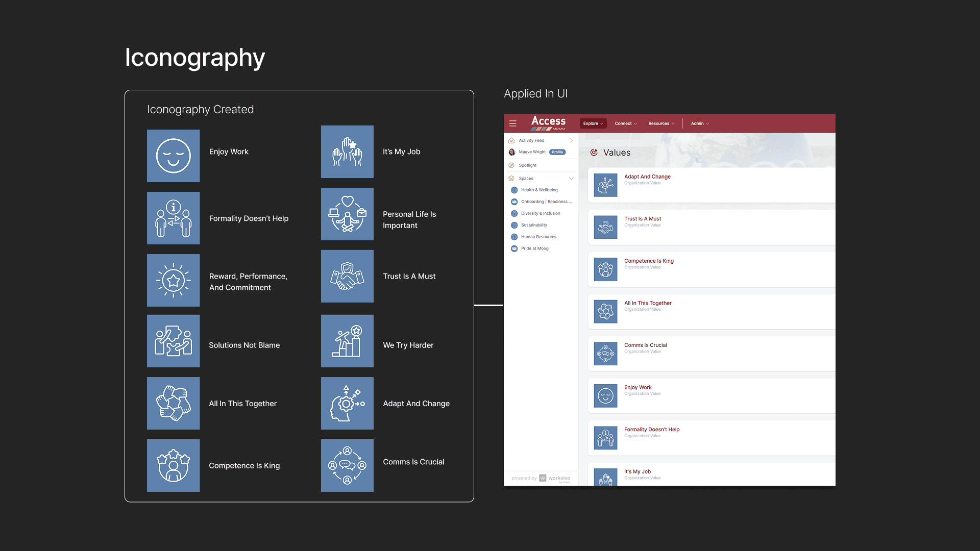The image size is (980, 551).
Task: Click the Access logo in header
Action: click(x=548, y=122)
